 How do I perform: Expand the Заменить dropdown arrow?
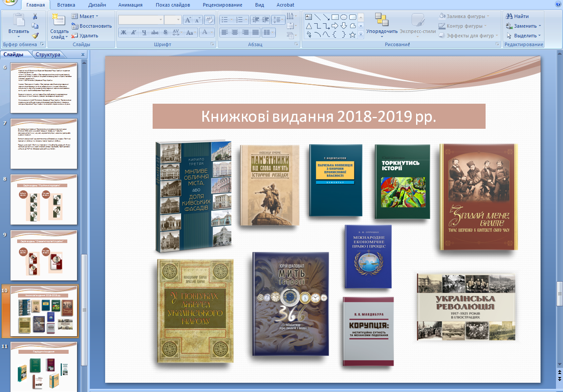(x=540, y=26)
